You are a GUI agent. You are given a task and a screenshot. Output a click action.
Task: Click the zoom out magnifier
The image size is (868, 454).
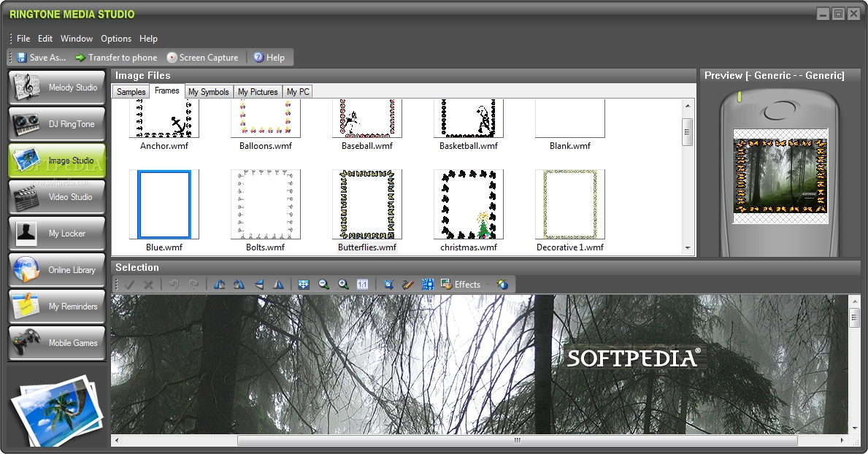tap(323, 285)
